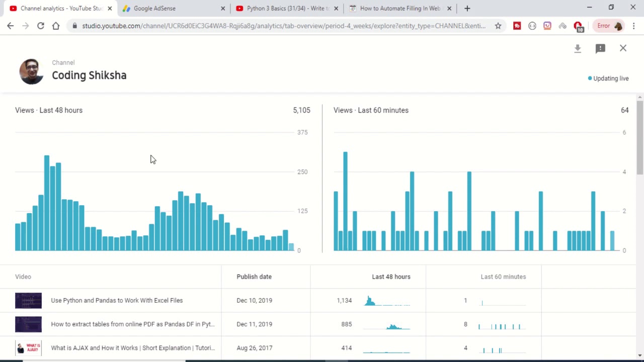The width and height of the screenshot is (644, 362).
Task: Sort by Last 60 minutes column
Action: pyautogui.click(x=503, y=277)
